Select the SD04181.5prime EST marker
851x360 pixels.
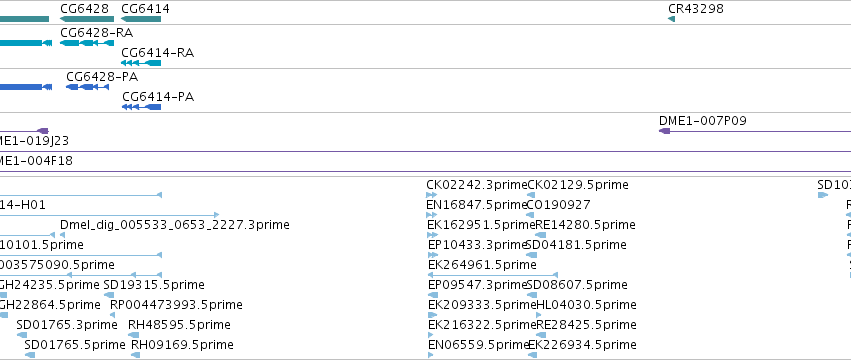point(532,255)
